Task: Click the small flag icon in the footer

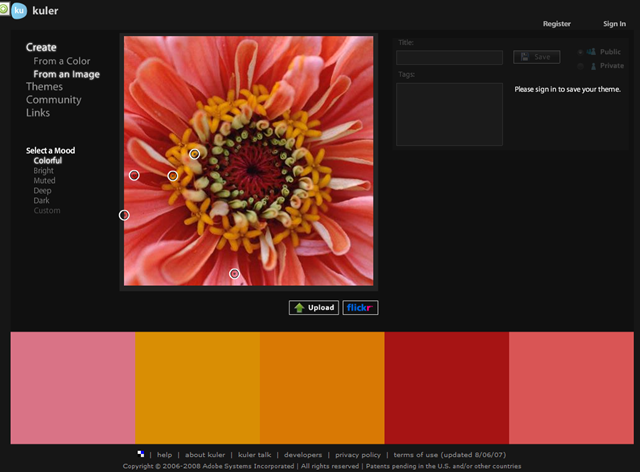Action: click(141, 454)
